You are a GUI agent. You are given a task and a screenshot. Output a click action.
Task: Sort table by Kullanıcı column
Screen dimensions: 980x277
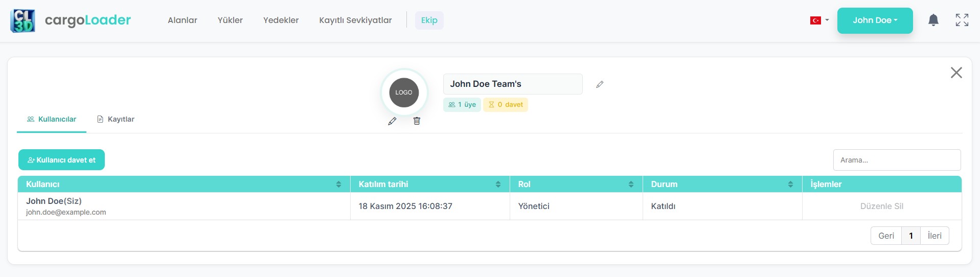coord(338,184)
